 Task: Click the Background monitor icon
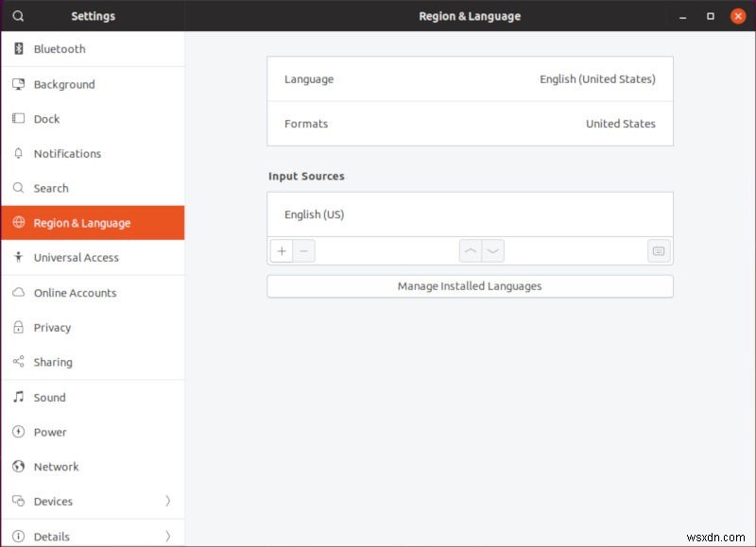(18, 84)
